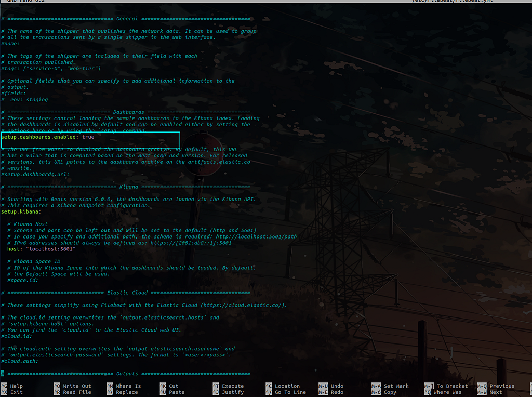Click the #tags: ["service-X", "web-tier"] line

click(x=51, y=69)
